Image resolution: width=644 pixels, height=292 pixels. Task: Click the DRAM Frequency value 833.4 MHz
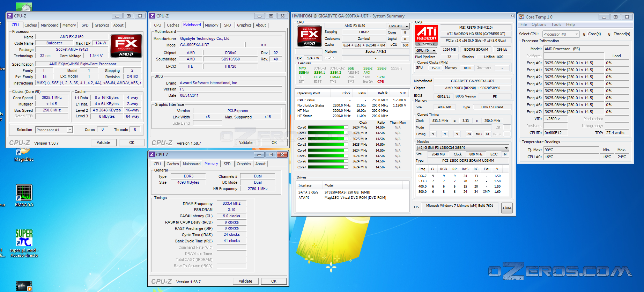(232, 204)
